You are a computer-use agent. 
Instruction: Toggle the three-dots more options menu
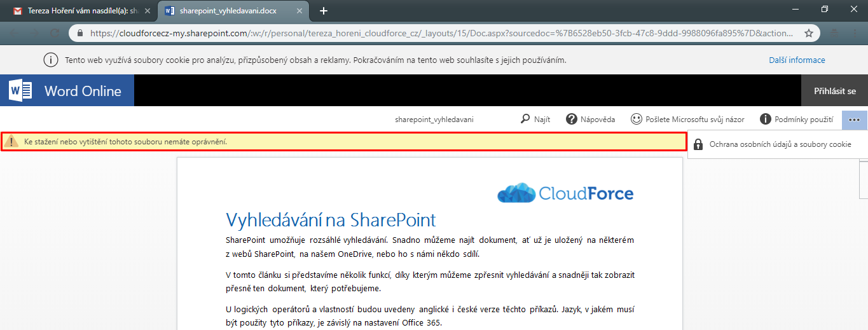854,120
